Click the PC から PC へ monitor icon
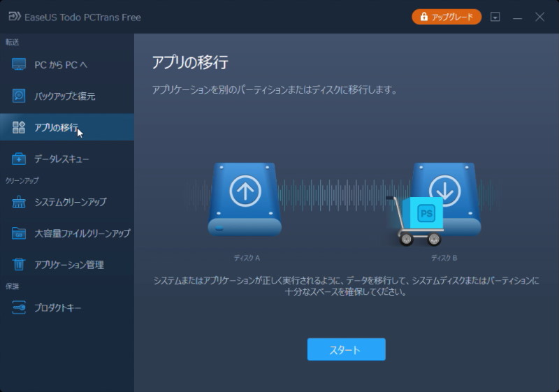The width and height of the screenshot is (559, 392). click(x=19, y=64)
